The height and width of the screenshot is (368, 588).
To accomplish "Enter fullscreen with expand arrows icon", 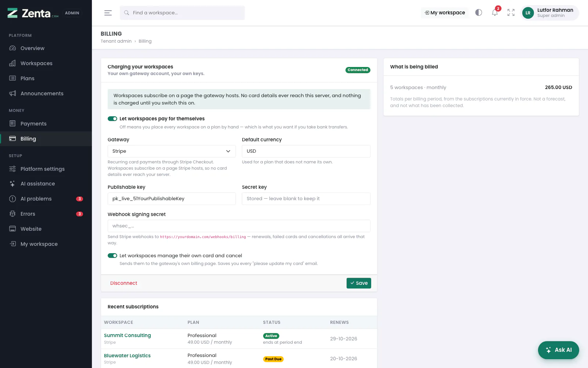I will click(511, 13).
